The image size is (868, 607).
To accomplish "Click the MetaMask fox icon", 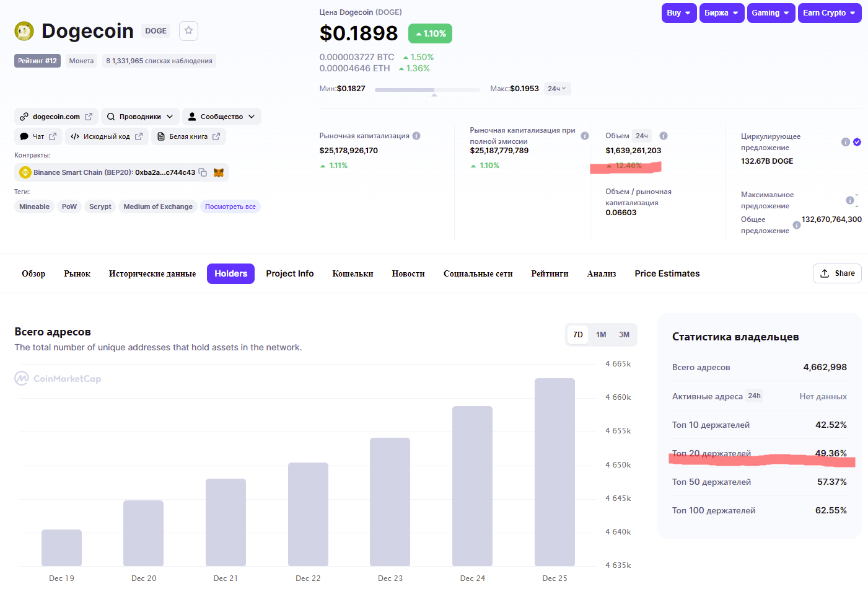I will tap(219, 172).
